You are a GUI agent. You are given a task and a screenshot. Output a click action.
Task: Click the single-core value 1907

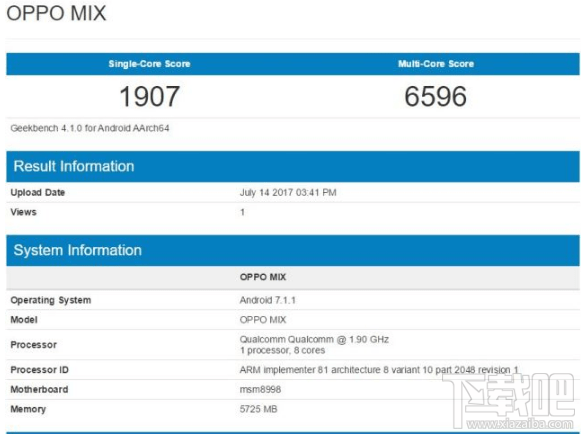tap(150, 97)
